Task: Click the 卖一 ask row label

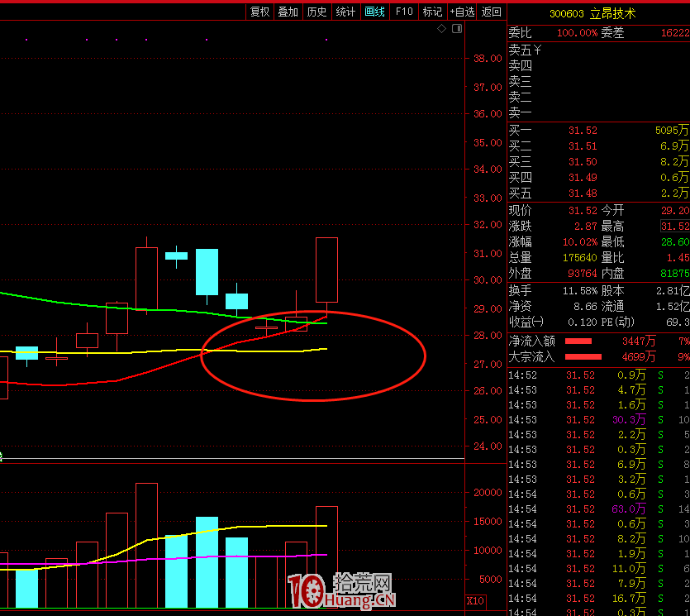Action: coord(520,113)
